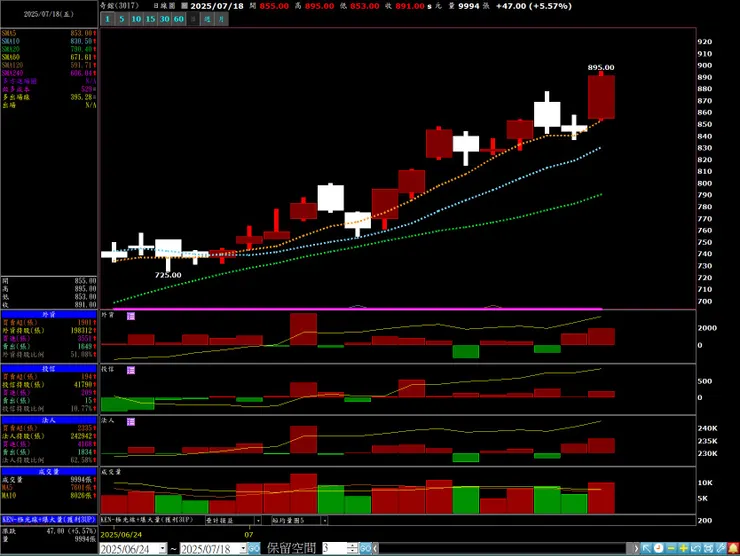Open settings icon in the 法人 sub-chart
The image size is (740, 556).
131,421
